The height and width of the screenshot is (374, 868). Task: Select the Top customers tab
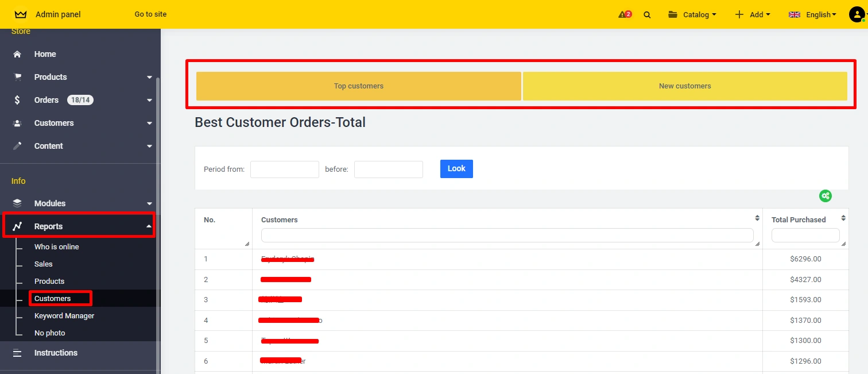(359, 86)
